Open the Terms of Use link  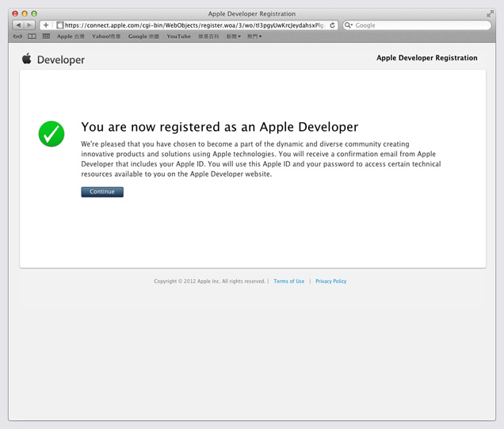pyautogui.click(x=289, y=281)
